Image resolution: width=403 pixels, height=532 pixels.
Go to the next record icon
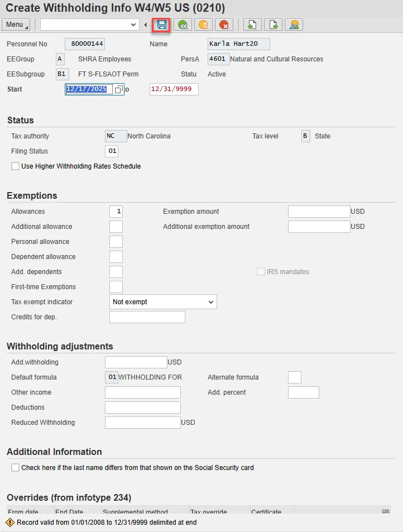[273, 25]
